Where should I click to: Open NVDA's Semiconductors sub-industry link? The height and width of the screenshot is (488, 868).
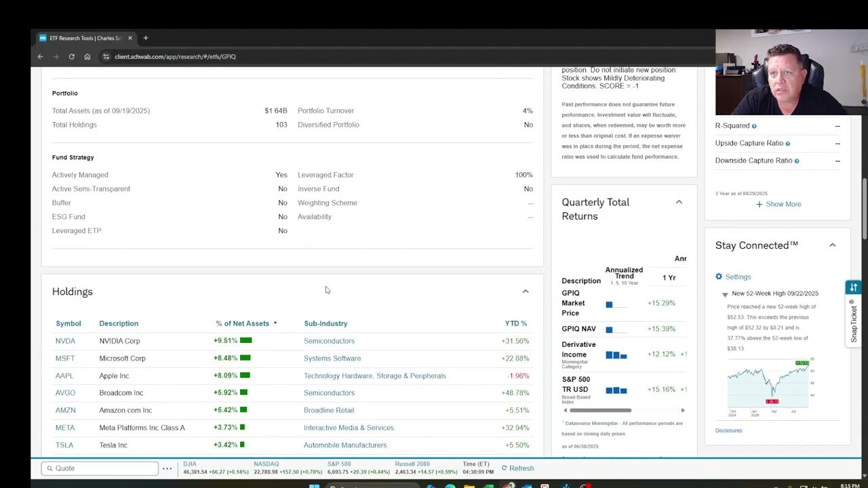[329, 341]
